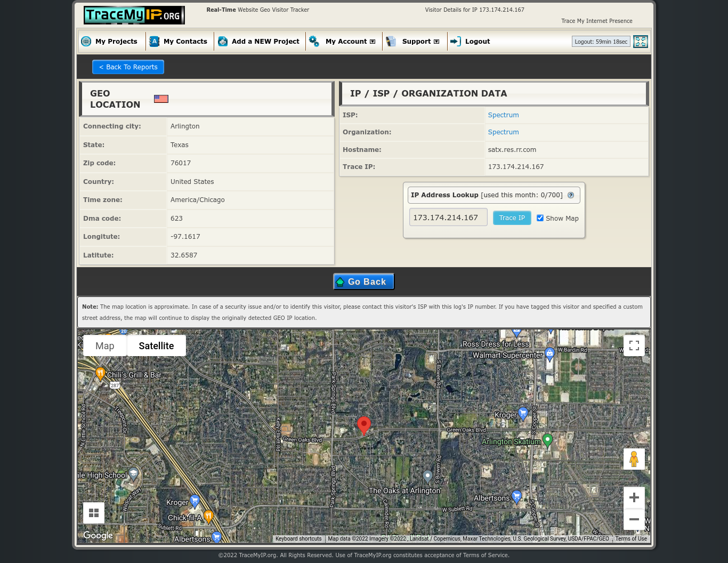Open the map layers grid icon
The image size is (728, 563).
[94, 513]
